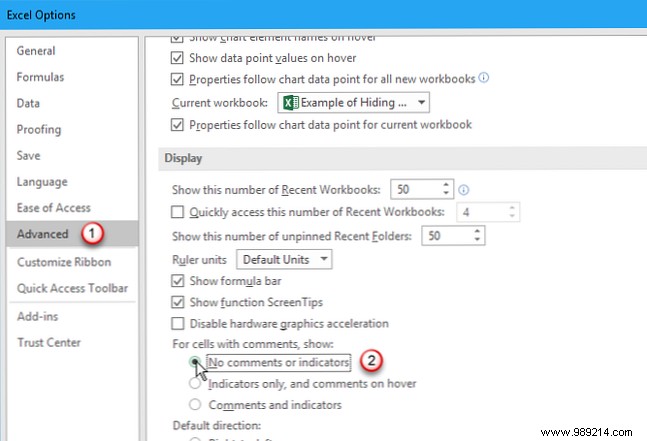The width and height of the screenshot is (647, 441).
Task: Enable Disable hardware graphics acceleration
Action: [x=177, y=323]
